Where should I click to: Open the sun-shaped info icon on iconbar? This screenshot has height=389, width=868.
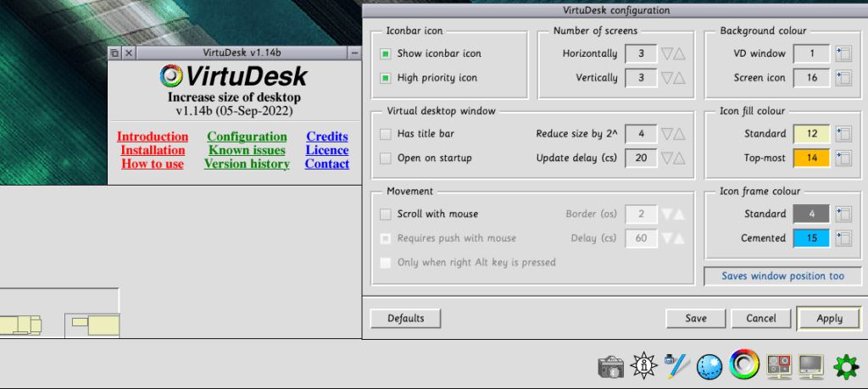(643, 365)
